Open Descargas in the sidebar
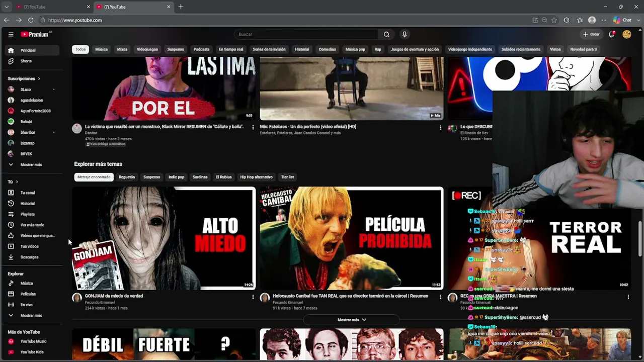This screenshot has height=362, width=644. tap(33, 257)
